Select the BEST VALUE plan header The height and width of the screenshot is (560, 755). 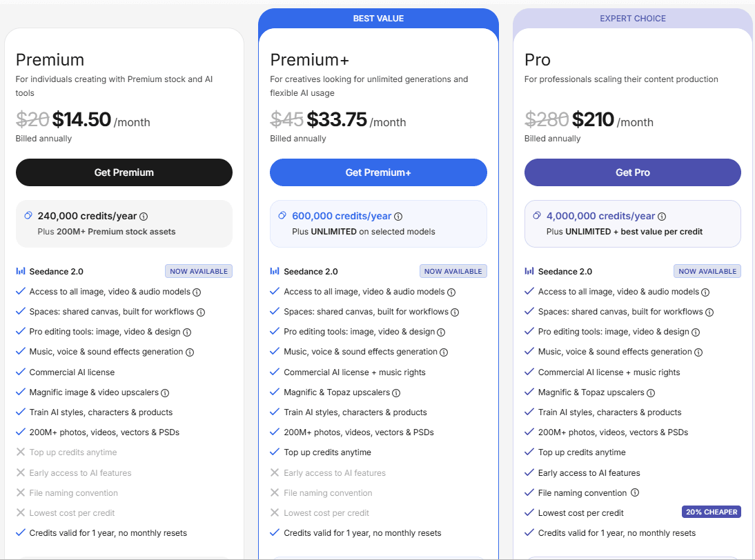378,19
